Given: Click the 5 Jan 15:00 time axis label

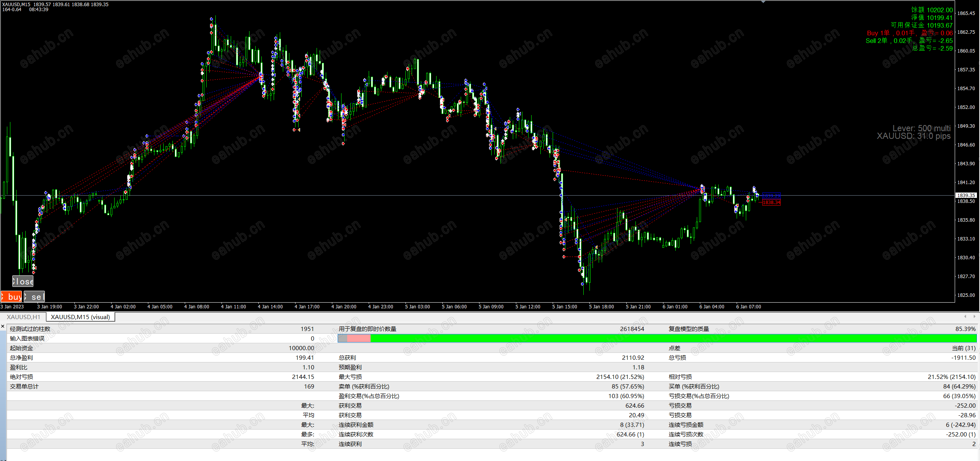Looking at the screenshot, I should tap(564, 307).
